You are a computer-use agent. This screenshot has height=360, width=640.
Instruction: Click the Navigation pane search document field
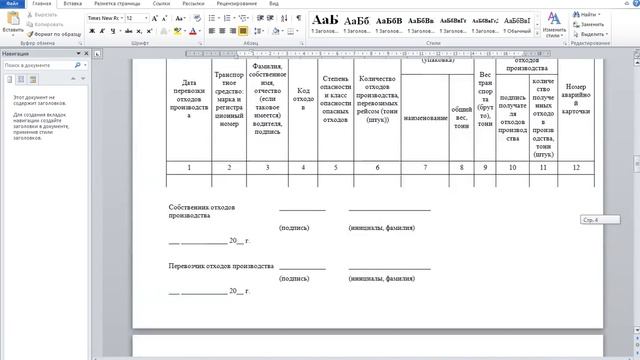38,65
